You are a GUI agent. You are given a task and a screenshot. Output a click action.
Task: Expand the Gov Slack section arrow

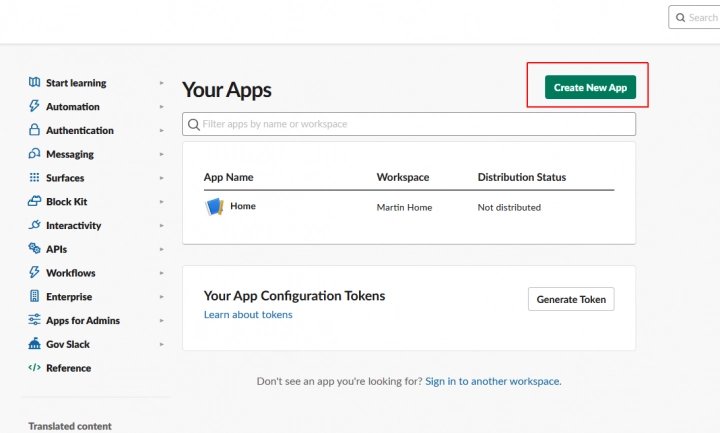162,344
